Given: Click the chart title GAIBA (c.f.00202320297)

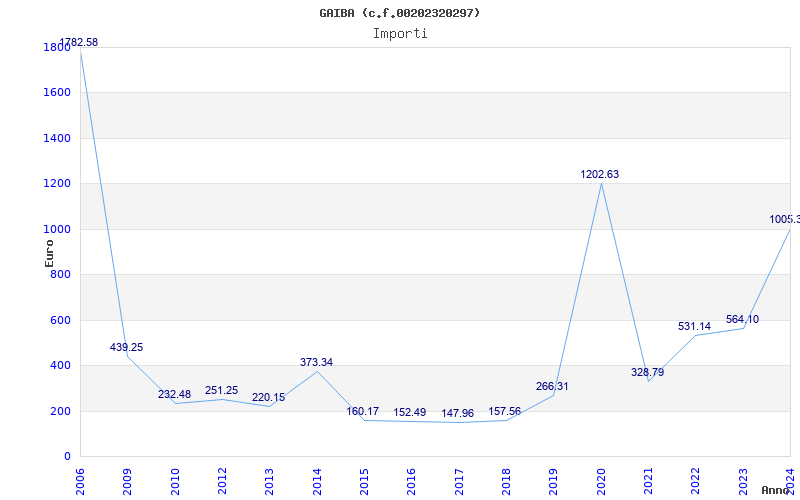Looking at the screenshot, I should click(x=399, y=13).
